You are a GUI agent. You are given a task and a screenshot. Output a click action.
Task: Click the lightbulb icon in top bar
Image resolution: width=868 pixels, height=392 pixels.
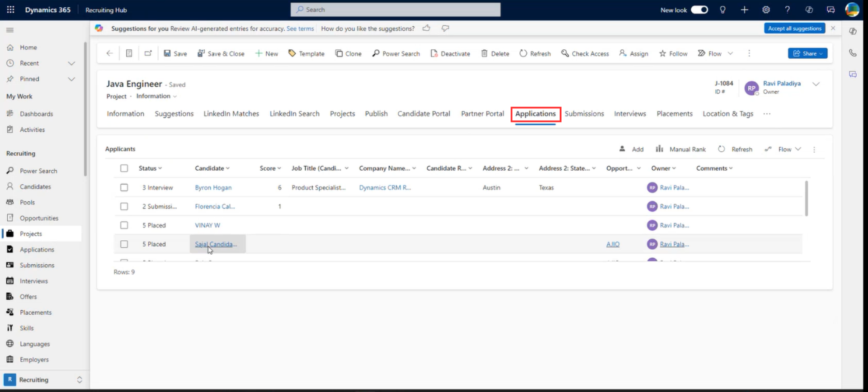click(x=722, y=9)
